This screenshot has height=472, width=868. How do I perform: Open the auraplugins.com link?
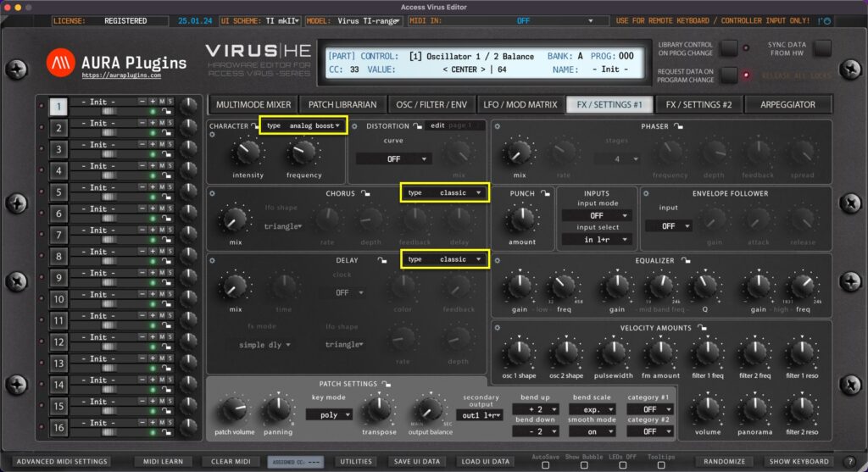[121, 75]
